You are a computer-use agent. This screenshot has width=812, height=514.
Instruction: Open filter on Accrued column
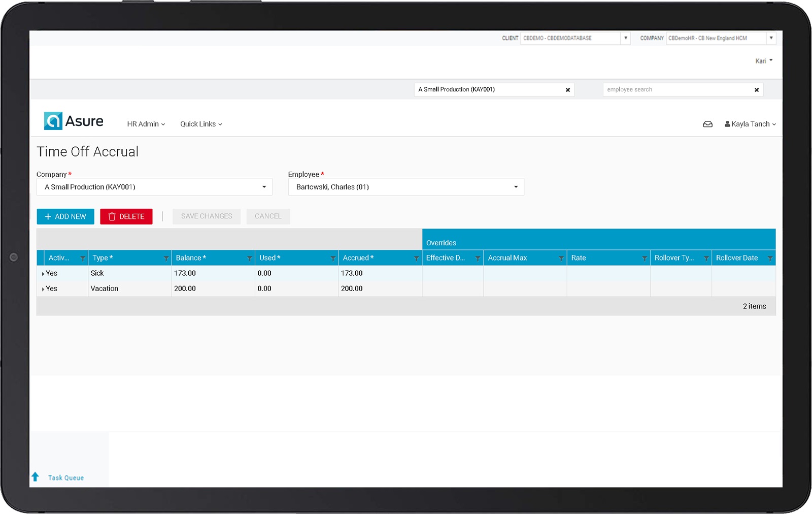tap(416, 259)
